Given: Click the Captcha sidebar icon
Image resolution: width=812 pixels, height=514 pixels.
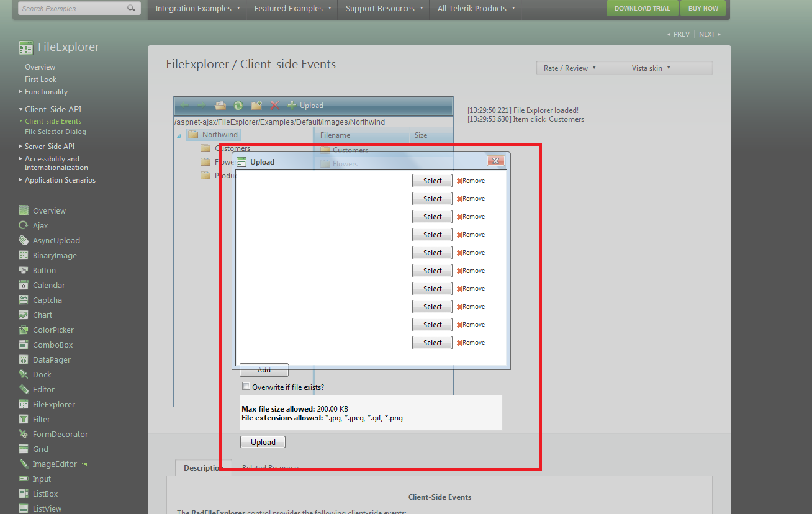Looking at the screenshot, I should point(24,300).
